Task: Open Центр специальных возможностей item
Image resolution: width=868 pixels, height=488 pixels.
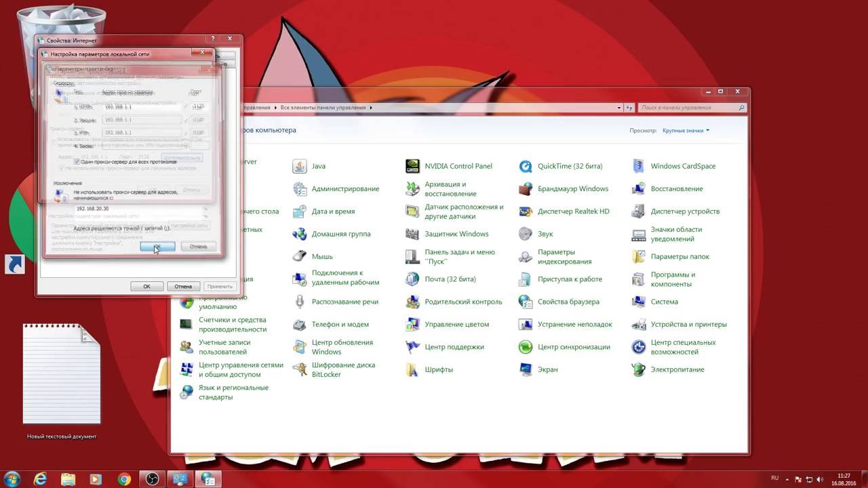Action: coord(674,347)
